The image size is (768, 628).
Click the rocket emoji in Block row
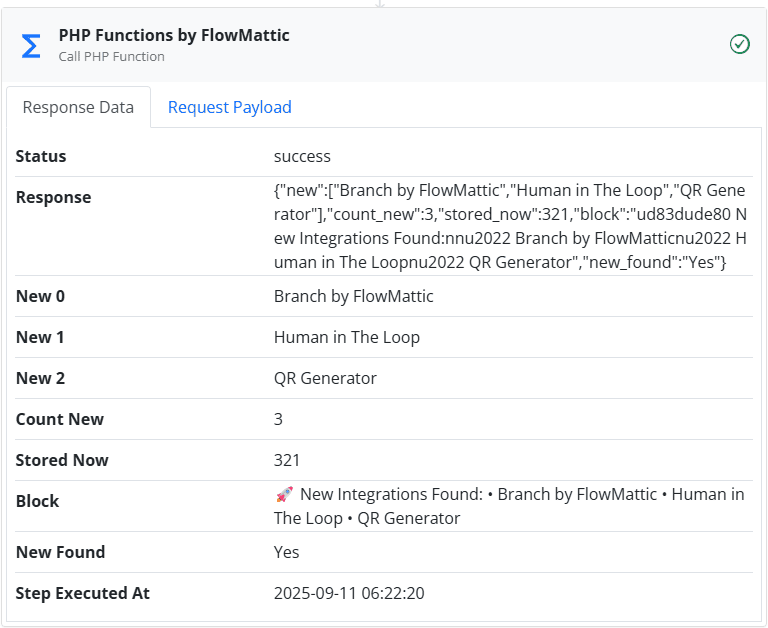point(283,494)
